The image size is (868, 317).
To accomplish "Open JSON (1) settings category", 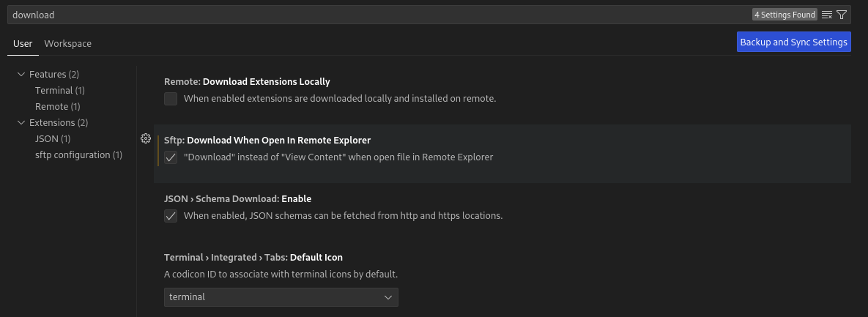I will (x=53, y=138).
